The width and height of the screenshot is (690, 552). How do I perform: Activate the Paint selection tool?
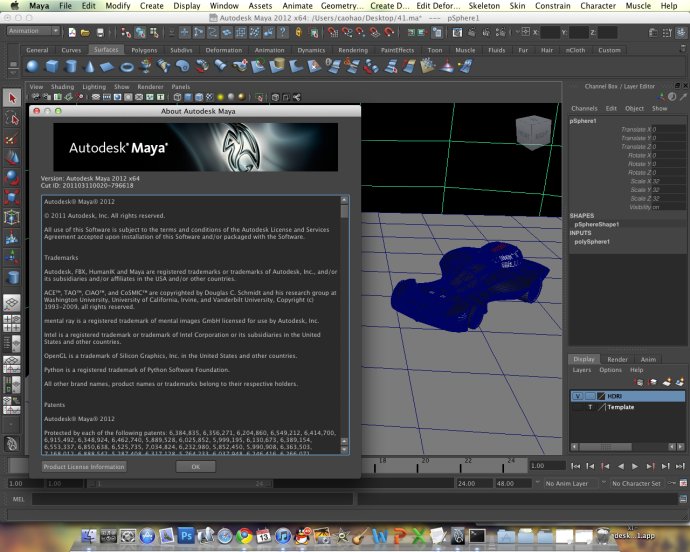(x=12, y=138)
